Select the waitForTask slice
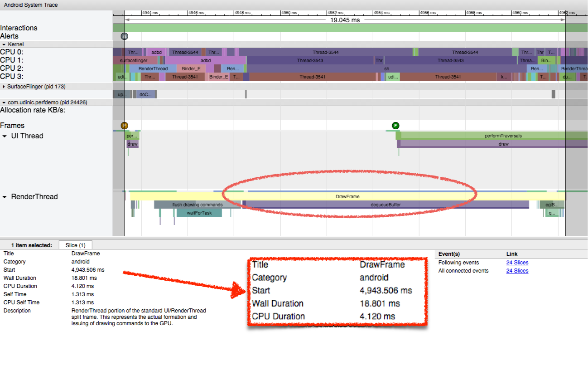 [199, 213]
